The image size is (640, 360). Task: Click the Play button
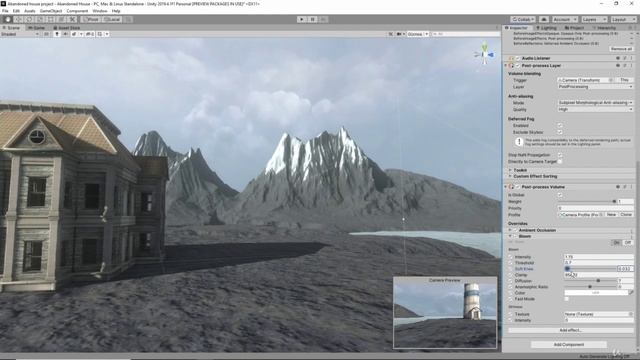coord(302,19)
